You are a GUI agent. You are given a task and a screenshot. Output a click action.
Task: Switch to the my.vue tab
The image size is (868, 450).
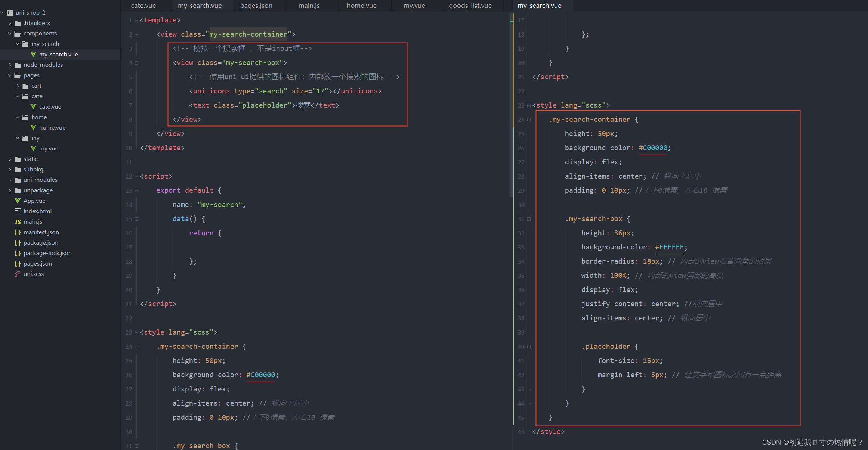tap(414, 6)
